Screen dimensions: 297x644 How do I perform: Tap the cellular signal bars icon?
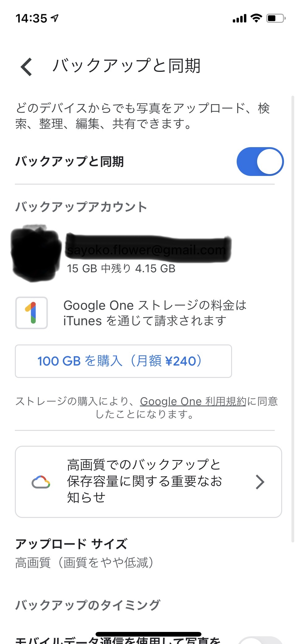tap(239, 19)
